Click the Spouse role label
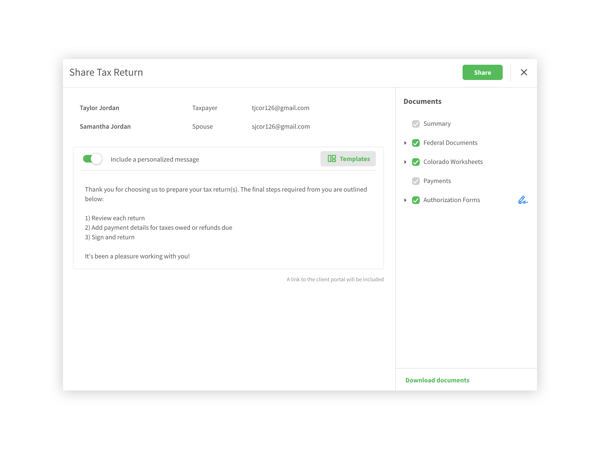The height and width of the screenshot is (450, 600). (202, 126)
